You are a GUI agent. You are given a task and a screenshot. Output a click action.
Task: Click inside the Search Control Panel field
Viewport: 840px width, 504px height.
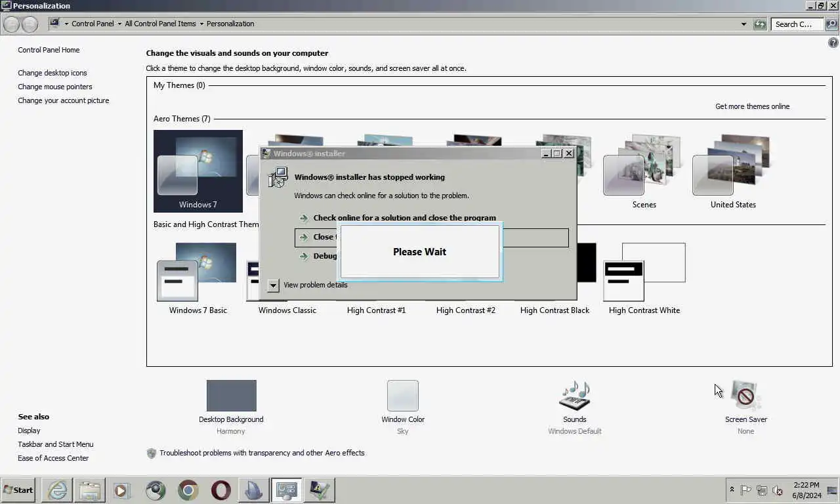tap(797, 24)
